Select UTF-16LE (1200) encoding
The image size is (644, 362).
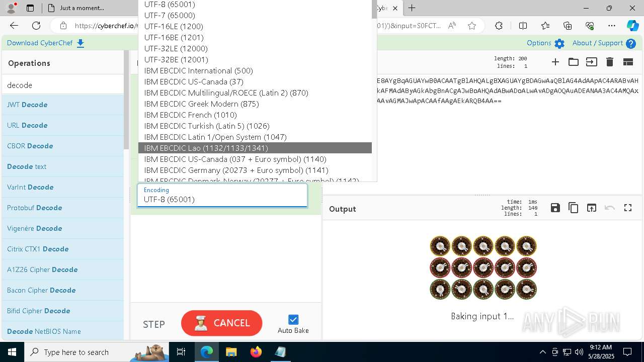255,26
